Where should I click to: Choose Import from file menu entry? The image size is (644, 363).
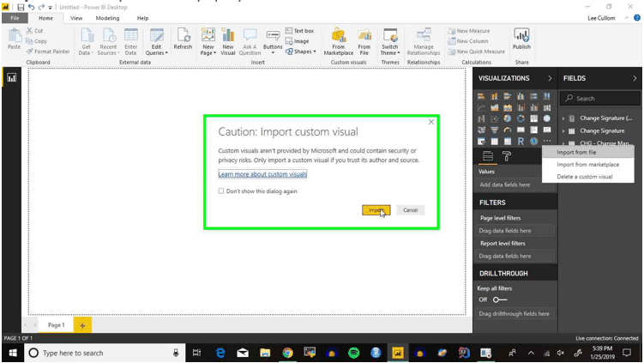point(587,152)
